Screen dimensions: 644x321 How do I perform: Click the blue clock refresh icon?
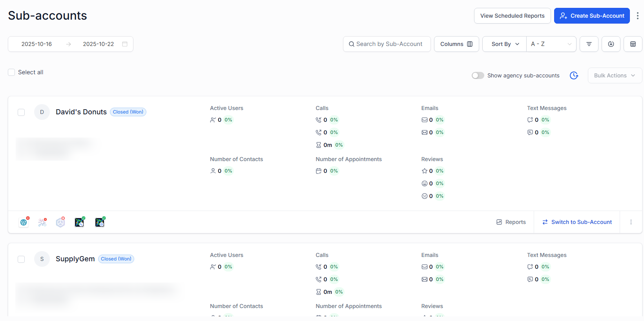tap(574, 75)
